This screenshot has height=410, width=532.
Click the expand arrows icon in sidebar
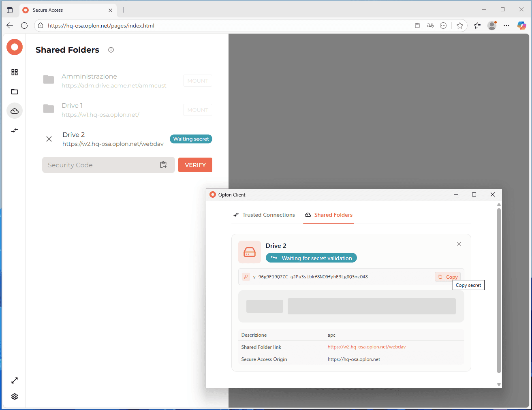[x=15, y=380]
